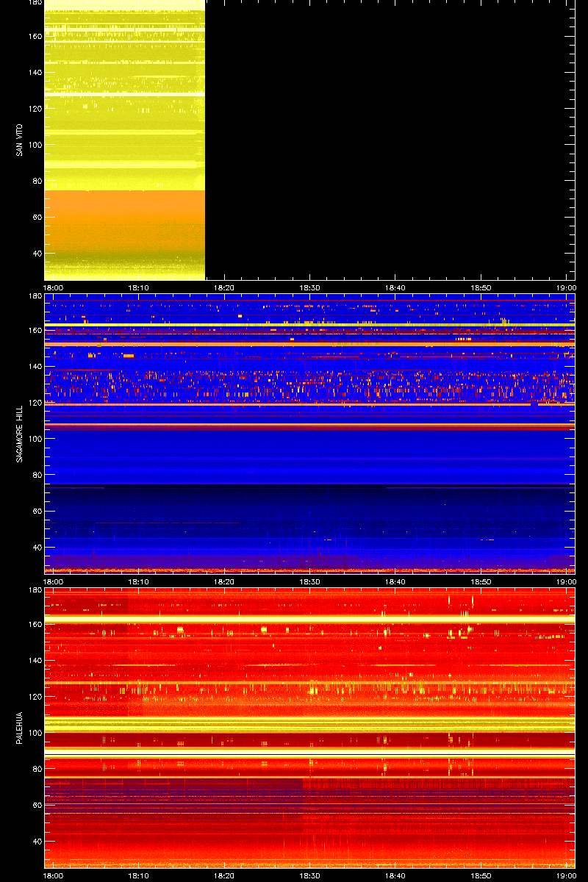The image size is (588, 882).
Task: Click 18:00 time label of Sagamore Hill plot
Action: [x=54, y=581]
